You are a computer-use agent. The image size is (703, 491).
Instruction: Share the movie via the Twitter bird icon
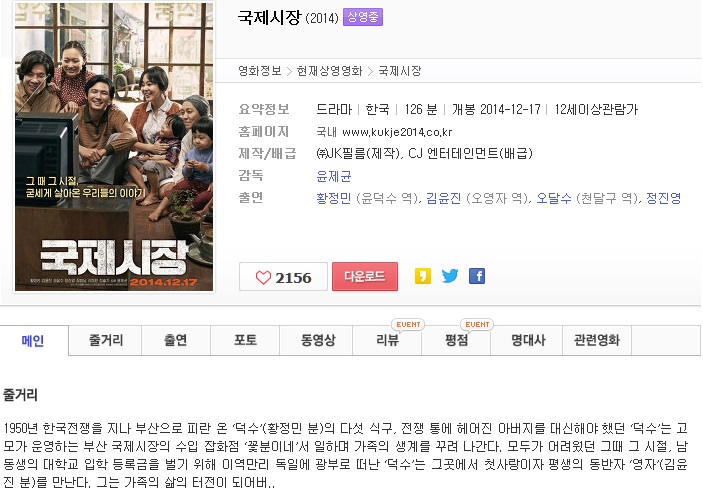pyautogui.click(x=450, y=276)
